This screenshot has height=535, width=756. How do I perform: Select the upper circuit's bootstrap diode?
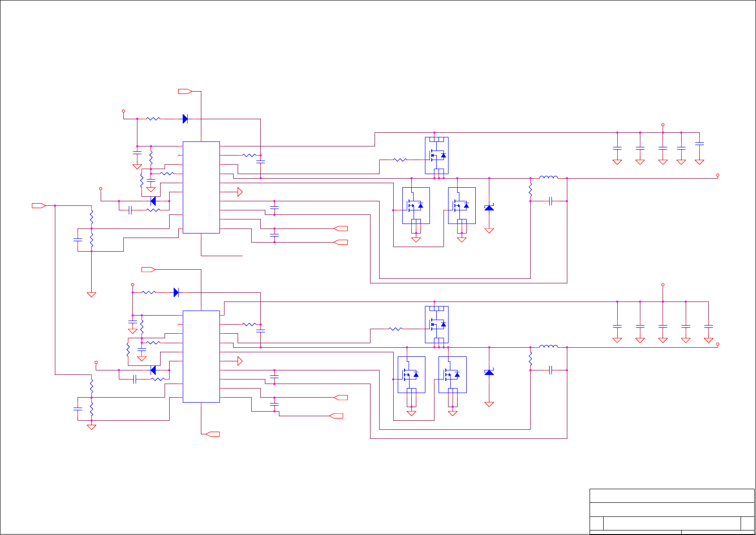point(185,119)
